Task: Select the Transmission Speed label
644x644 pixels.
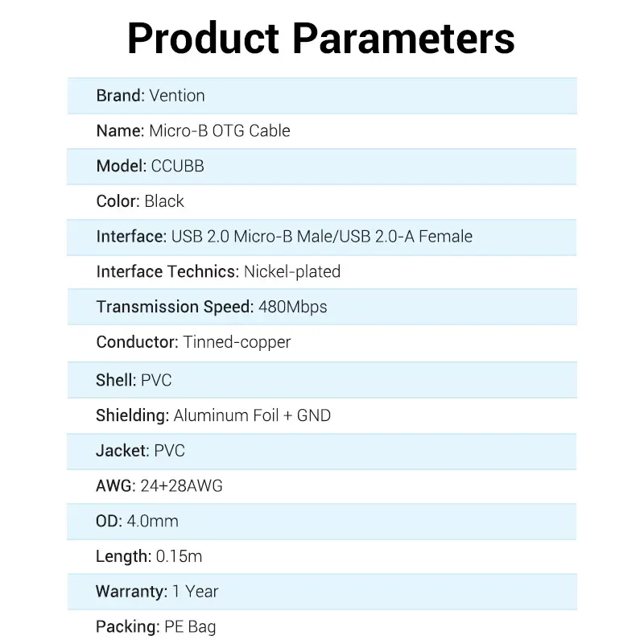Action: (174, 307)
